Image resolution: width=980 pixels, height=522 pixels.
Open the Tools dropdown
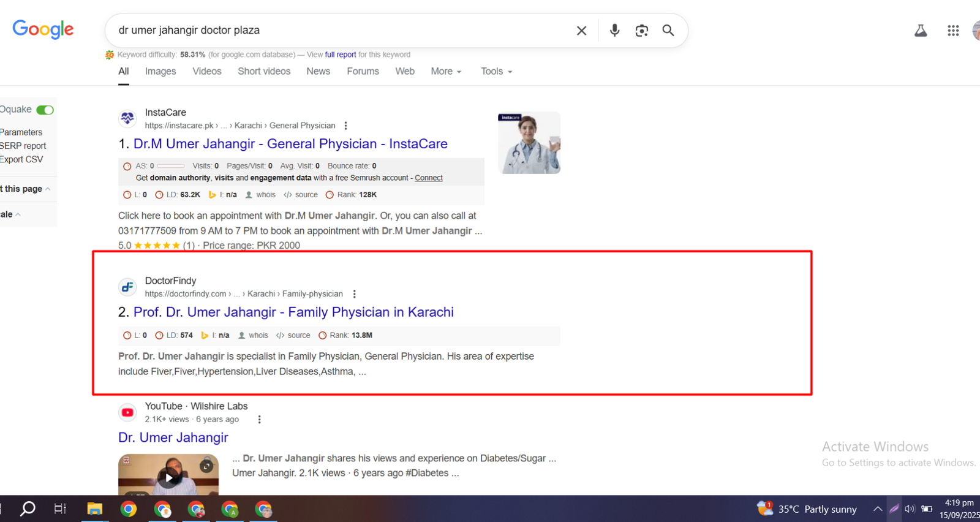click(496, 72)
